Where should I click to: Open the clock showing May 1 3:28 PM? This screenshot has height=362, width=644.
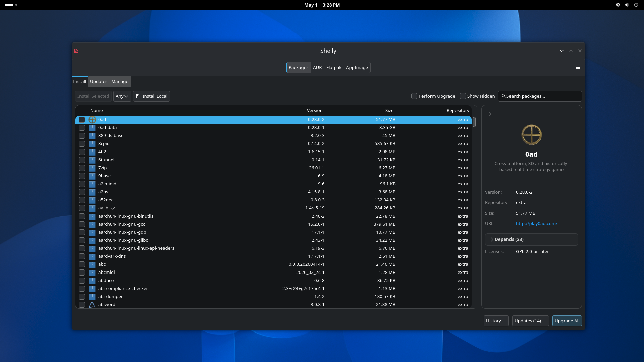[322, 5]
